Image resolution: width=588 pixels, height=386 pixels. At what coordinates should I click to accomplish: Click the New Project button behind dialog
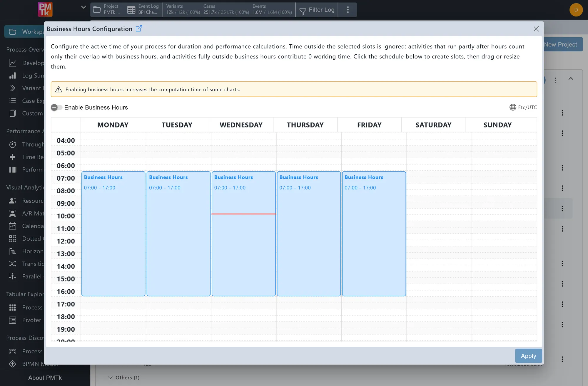(563, 44)
